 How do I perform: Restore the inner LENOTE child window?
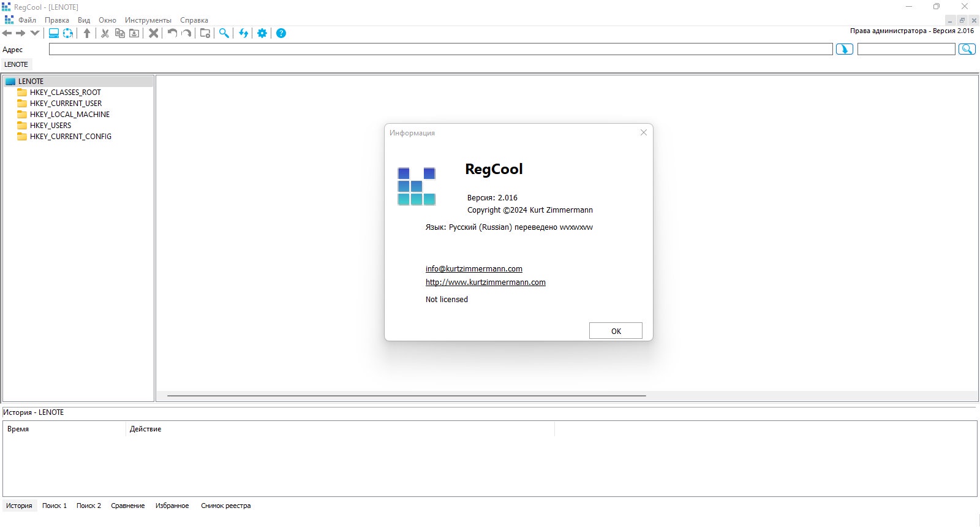[962, 20]
